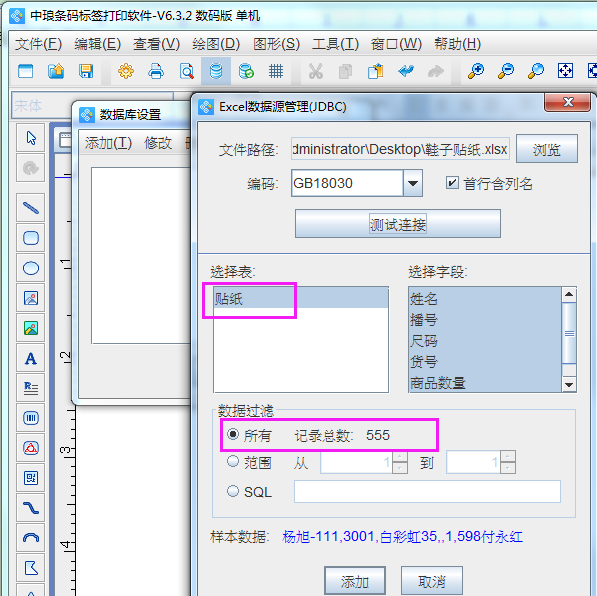Toggle the grid display icon

tap(276, 71)
